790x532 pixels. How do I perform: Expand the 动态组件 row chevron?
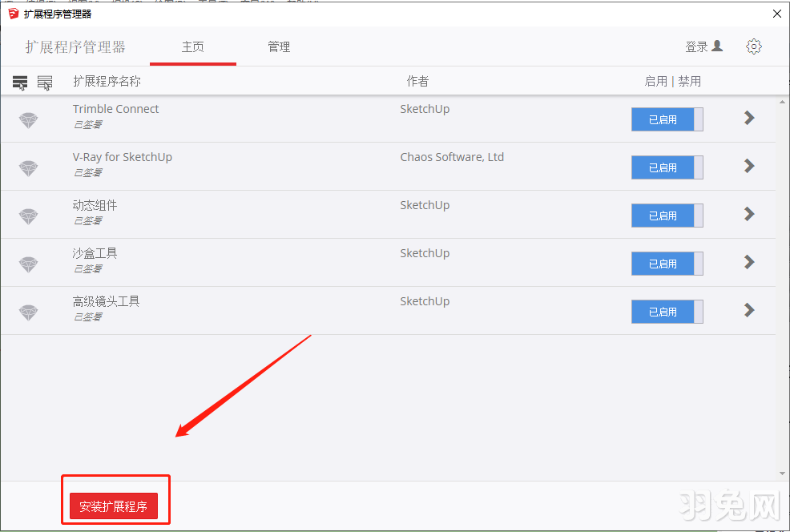tap(748, 214)
